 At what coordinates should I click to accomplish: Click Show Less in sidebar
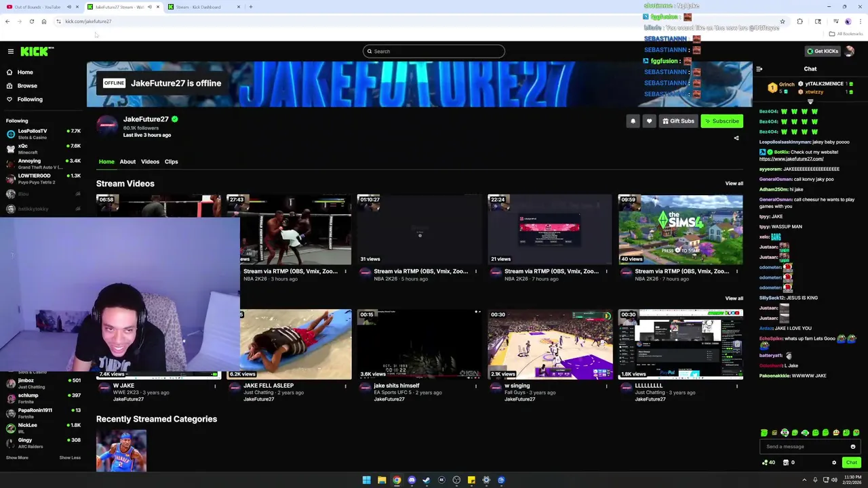70,457
